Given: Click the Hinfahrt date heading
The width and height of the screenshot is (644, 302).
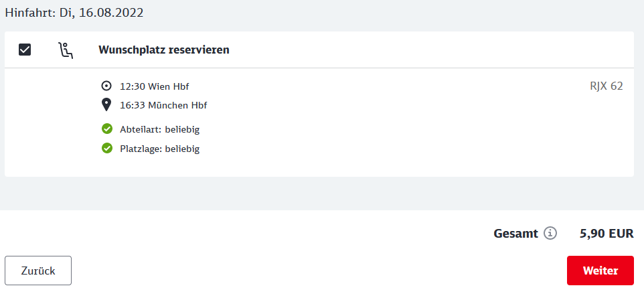Looking at the screenshot, I should (74, 13).
